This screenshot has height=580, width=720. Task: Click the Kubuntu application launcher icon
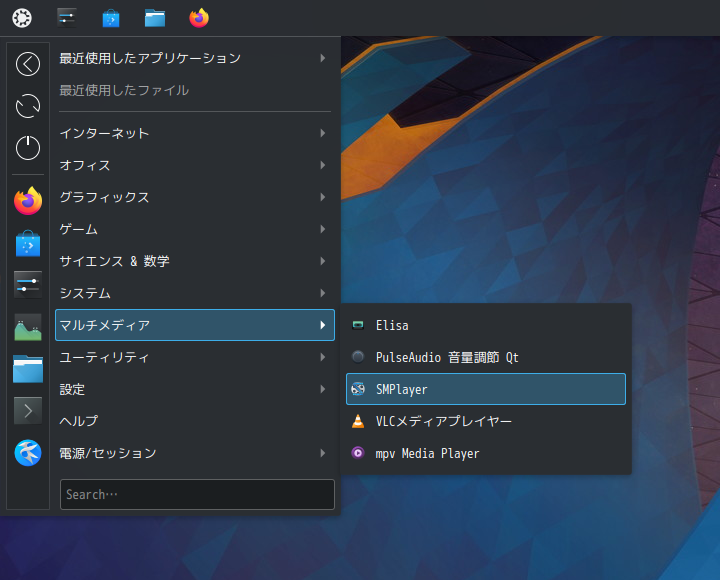pyautogui.click(x=22, y=18)
